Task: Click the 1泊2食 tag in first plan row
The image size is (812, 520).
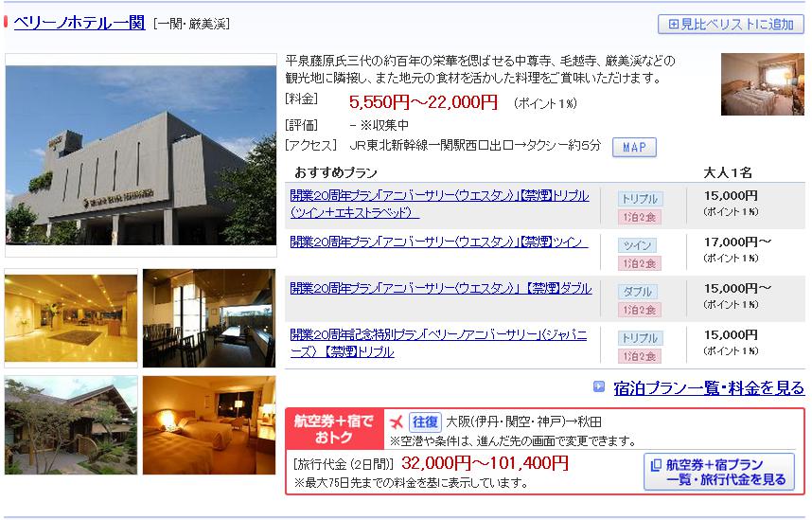Action: 640,217
